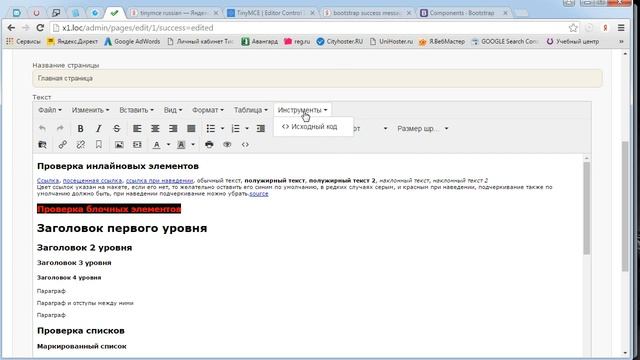Image resolution: width=640 pixels, height=360 pixels.
Task: Open source code from the toolbar icon
Action: 245,144
